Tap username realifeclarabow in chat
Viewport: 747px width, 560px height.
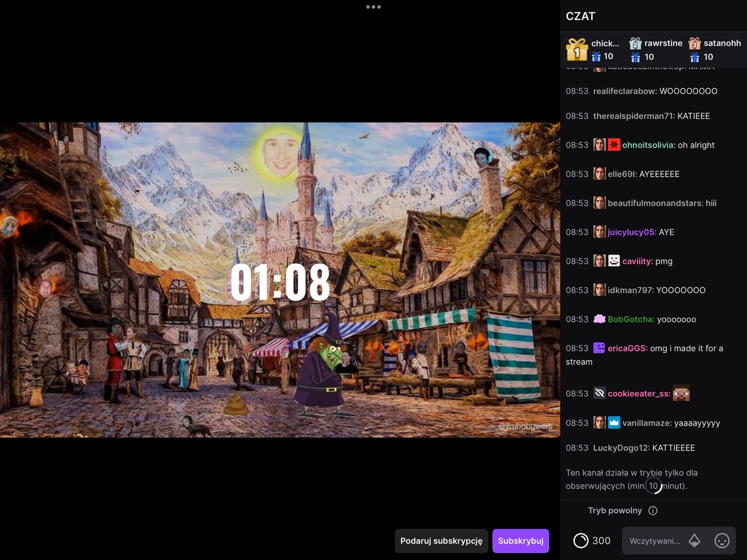coord(625,91)
